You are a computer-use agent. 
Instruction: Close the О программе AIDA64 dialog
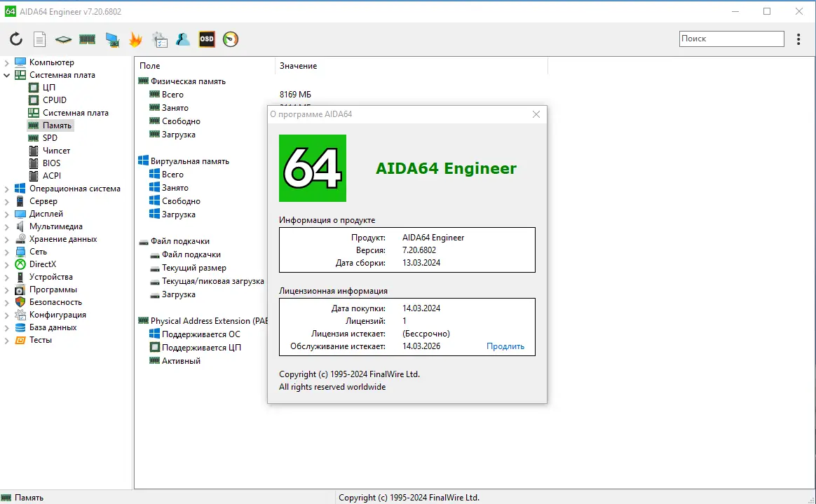[x=536, y=114]
